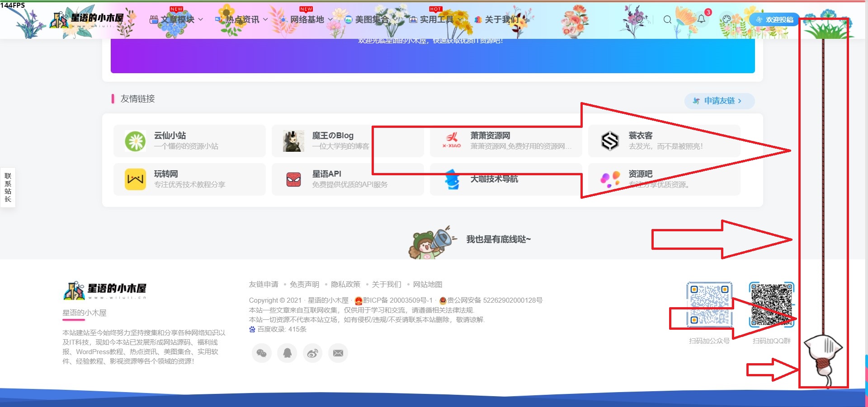Click the 星语的小木屋 header logo
The width and height of the screenshot is (868, 407).
(88, 19)
